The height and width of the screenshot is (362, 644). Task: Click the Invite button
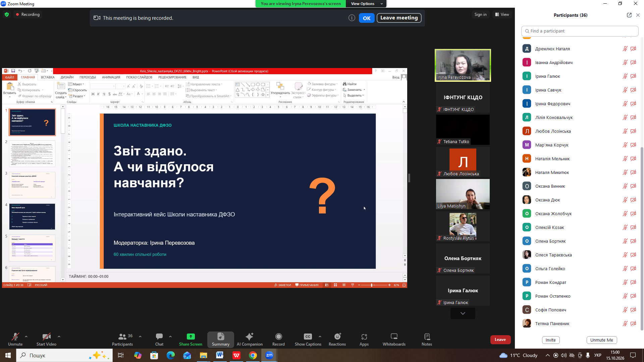551,340
